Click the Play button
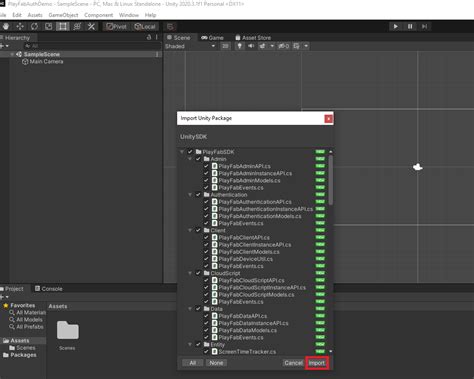474x379 pixels. (395, 26)
